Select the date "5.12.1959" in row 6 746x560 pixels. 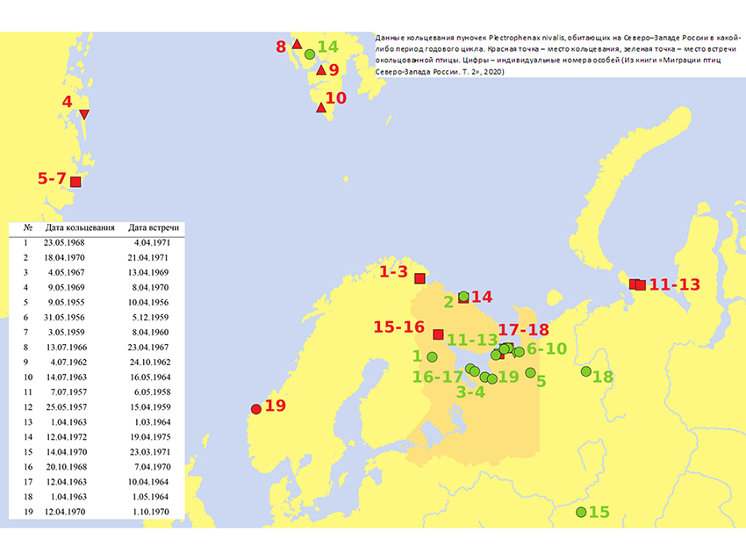pos(150,318)
